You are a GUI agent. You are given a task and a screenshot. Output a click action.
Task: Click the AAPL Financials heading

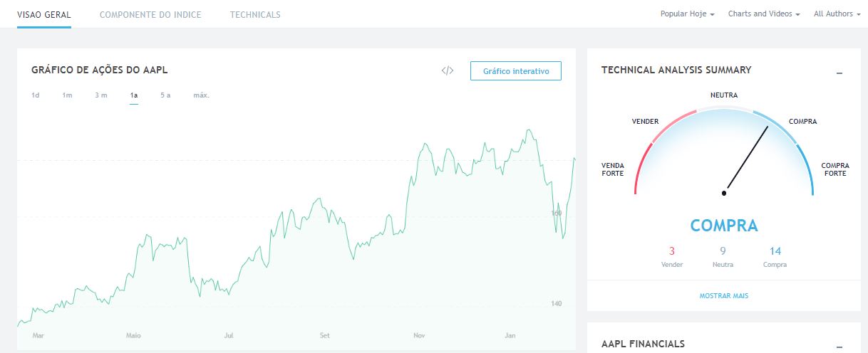(643, 344)
